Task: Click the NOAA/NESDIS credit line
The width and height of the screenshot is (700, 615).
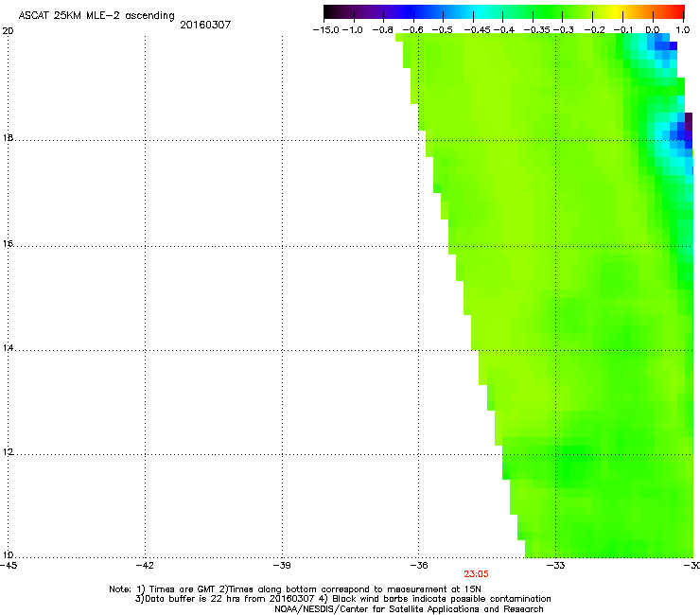Action: click(x=409, y=609)
